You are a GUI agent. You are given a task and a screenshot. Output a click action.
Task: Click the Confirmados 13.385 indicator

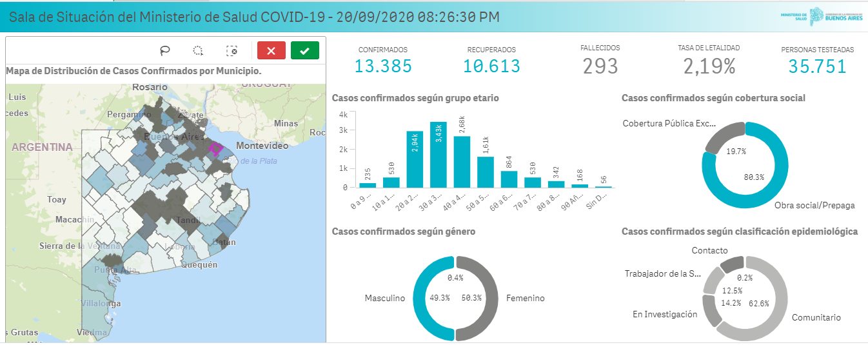click(x=383, y=65)
